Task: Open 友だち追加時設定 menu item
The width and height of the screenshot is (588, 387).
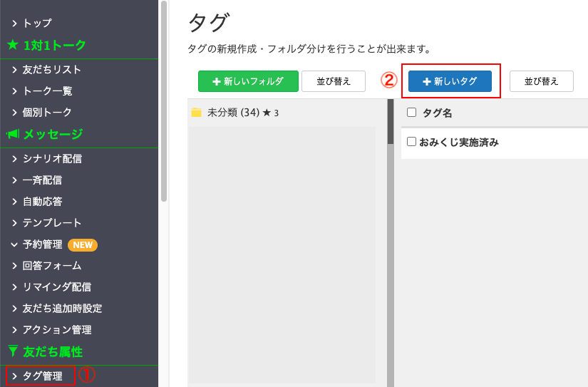Action: coord(62,309)
